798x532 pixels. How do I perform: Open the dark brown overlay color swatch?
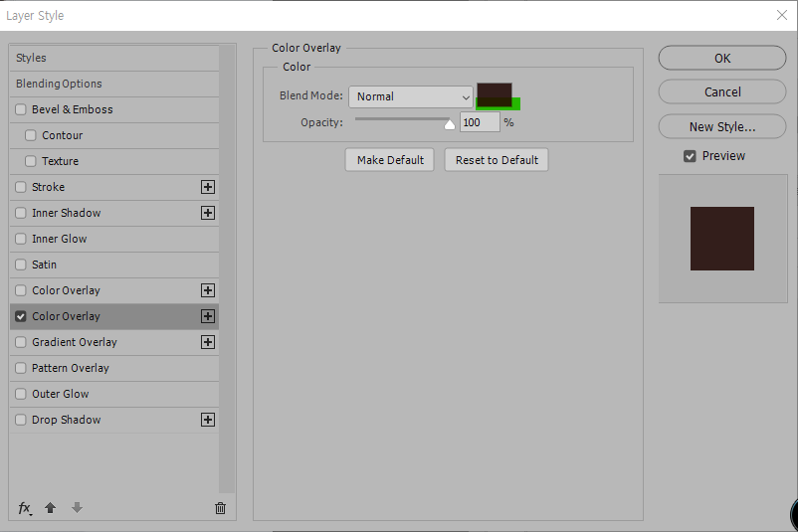495,95
